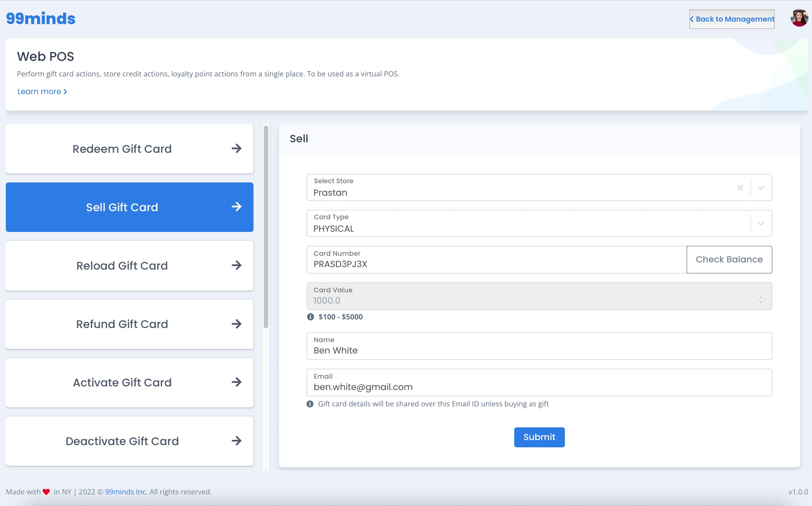
Task: Adjust Card Value using the stepper arrows
Action: (761, 299)
